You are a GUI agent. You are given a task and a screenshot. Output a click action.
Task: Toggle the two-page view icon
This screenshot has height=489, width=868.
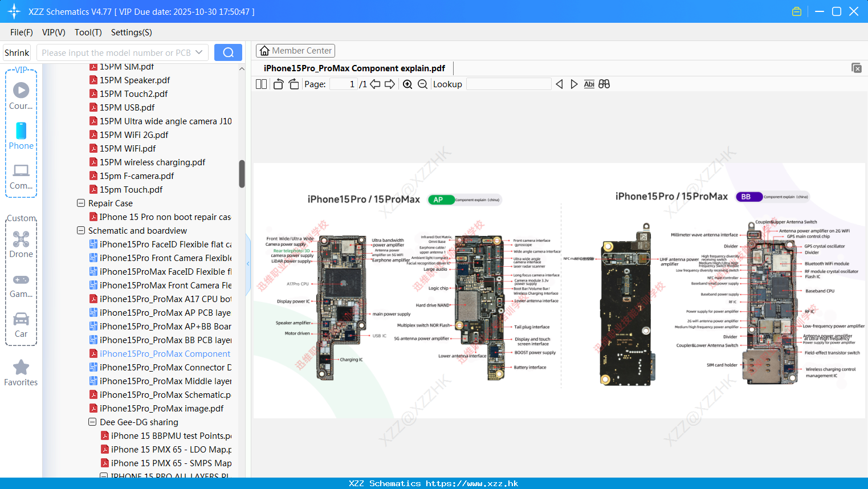click(x=262, y=84)
